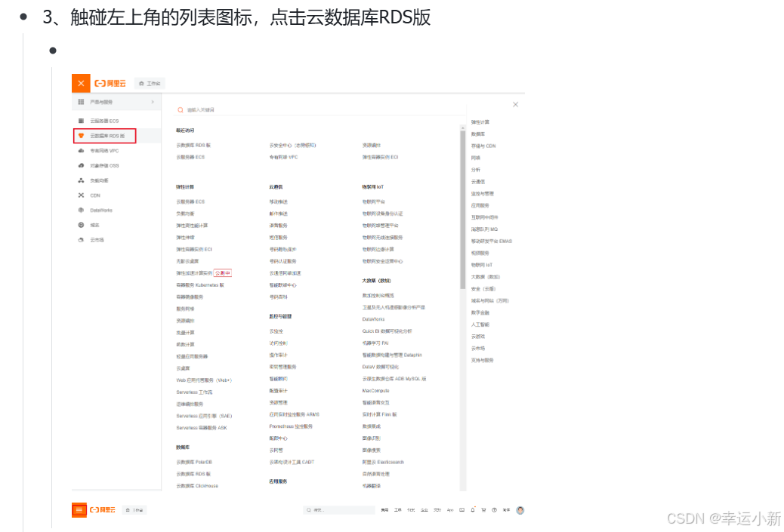
Task: Select 云数据库 RDS 版 in the left sidebar
Action: pos(107,136)
